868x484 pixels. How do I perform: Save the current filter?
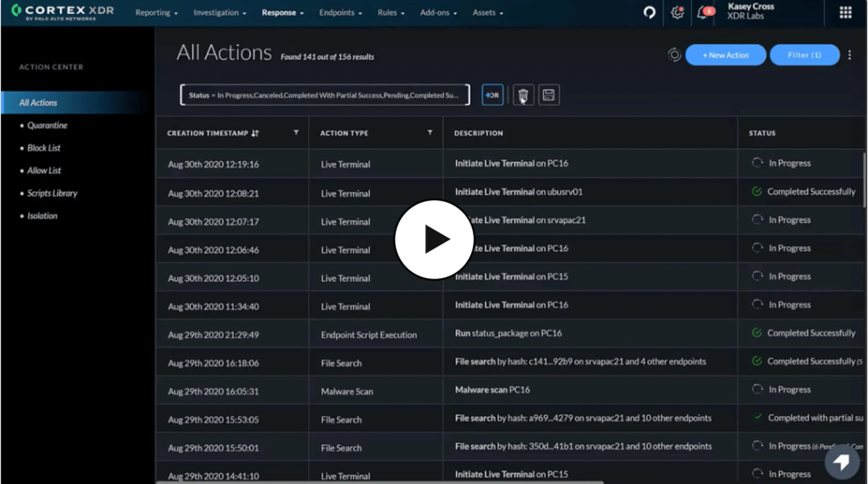[548, 95]
